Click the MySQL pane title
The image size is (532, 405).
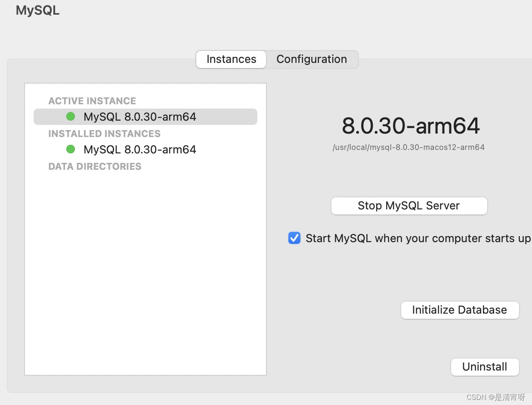37,10
